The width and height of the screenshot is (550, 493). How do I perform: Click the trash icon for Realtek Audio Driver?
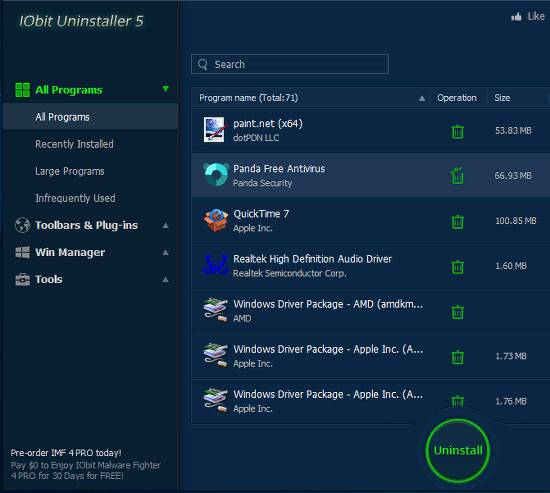tap(457, 267)
